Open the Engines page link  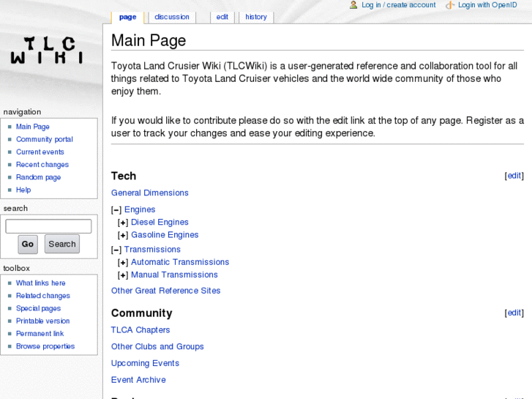tap(140, 209)
